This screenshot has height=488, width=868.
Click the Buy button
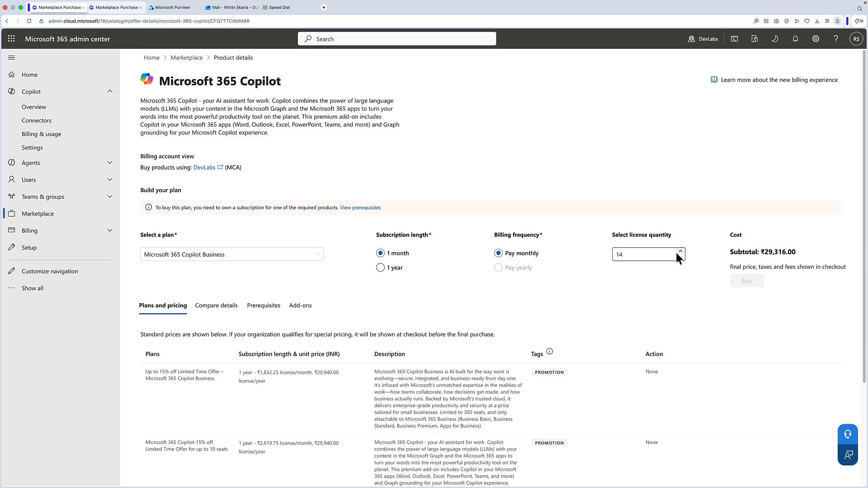point(746,281)
